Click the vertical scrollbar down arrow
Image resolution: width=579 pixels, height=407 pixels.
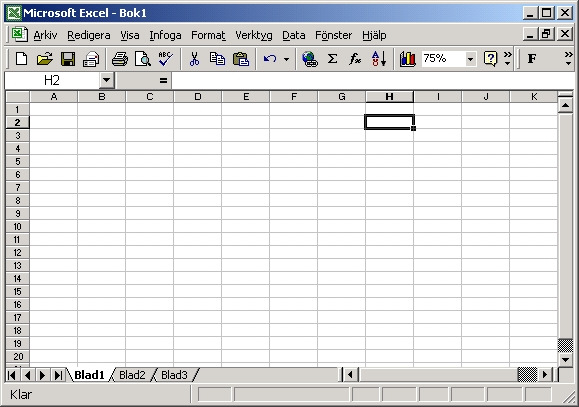(565, 359)
